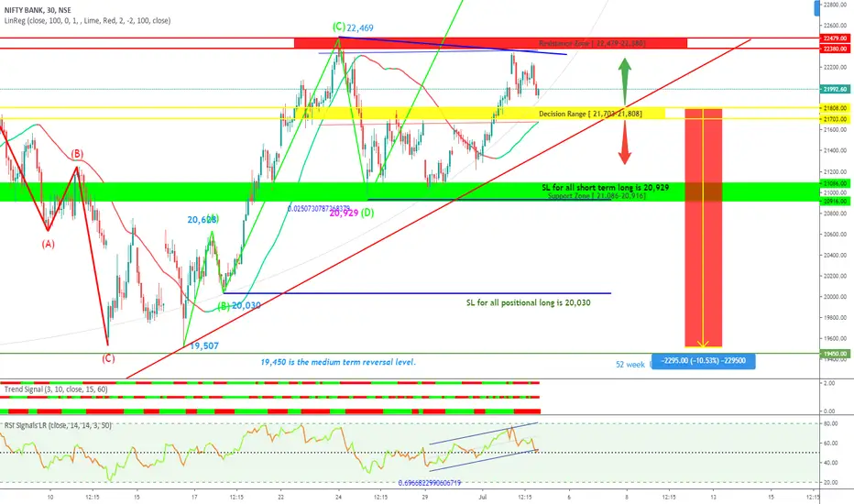Click the SL for all positional long is 20,030 text
Viewport: 854px width, 504px height.
click(529, 302)
